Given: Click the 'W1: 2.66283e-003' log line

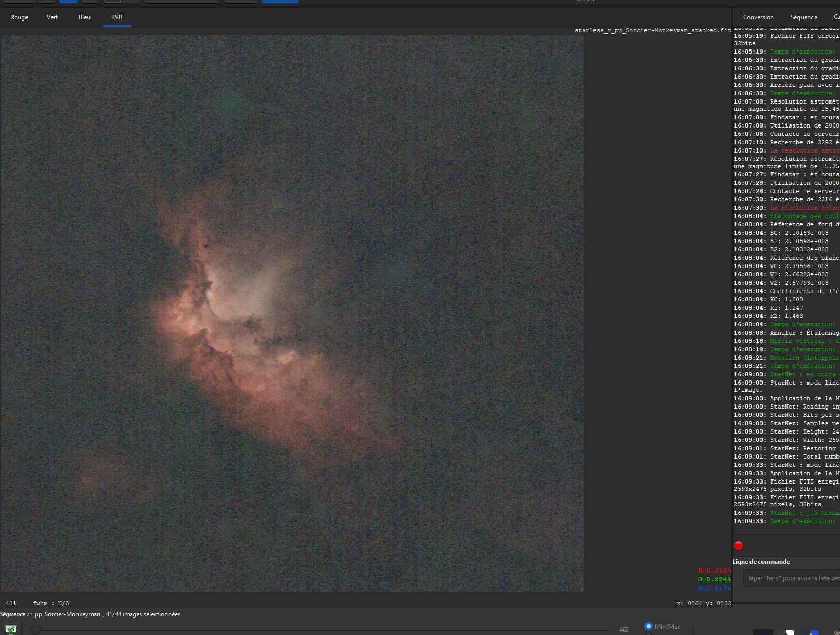Looking at the screenshot, I should coord(781,274).
